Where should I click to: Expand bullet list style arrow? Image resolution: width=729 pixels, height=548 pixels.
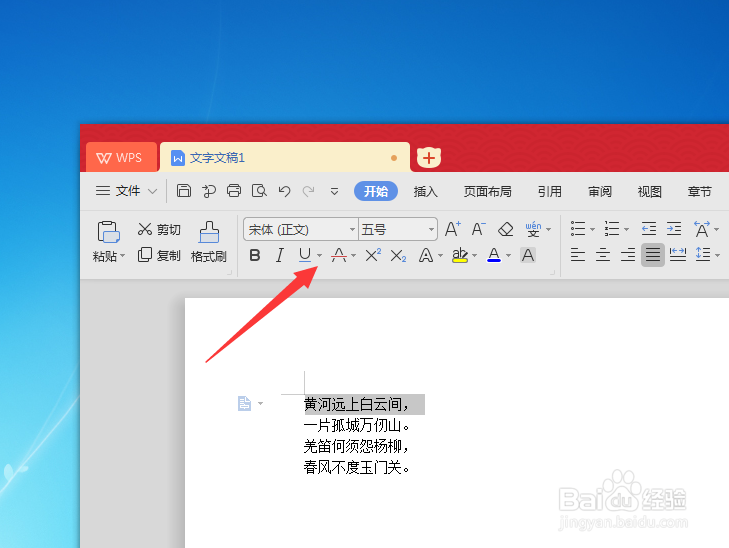[x=592, y=229]
